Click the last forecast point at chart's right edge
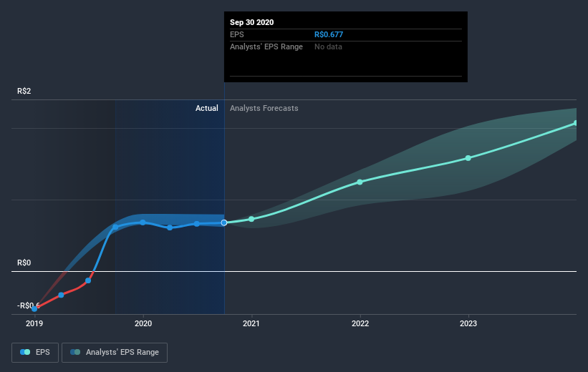The width and height of the screenshot is (588, 372). click(576, 123)
